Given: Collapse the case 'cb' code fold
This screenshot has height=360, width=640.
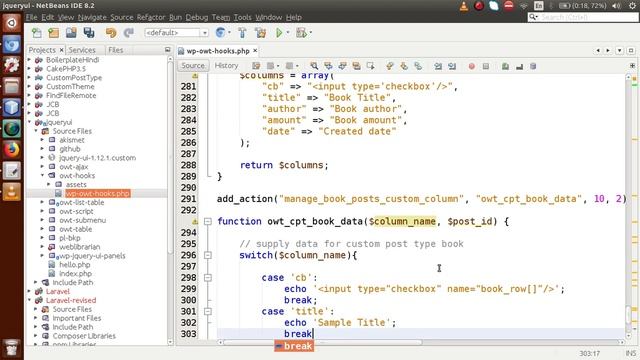Looking at the screenshot, I should point(208,278).
